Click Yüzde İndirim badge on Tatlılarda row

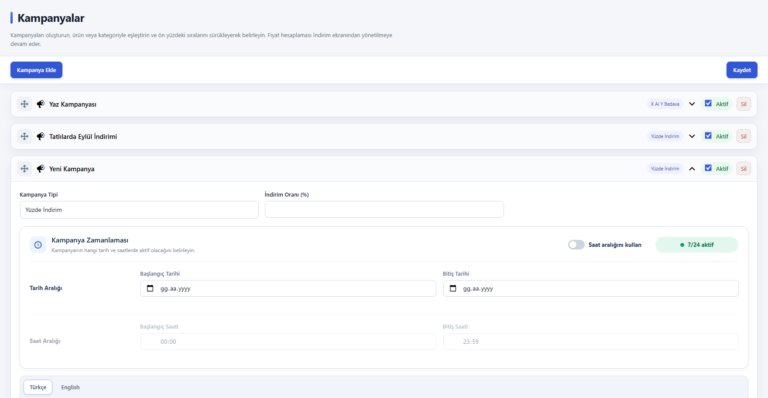click(x=665, y=136)
